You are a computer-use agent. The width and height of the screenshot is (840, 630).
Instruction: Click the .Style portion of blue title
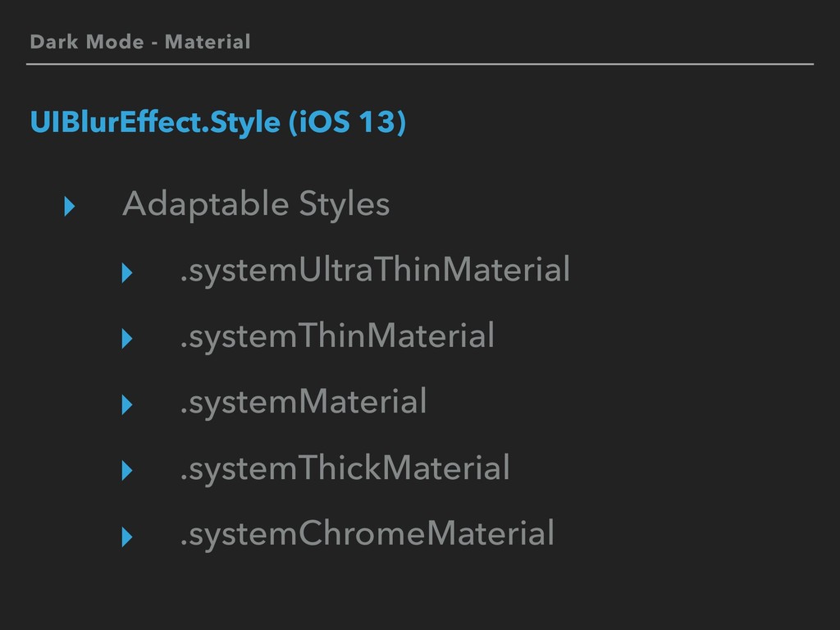(x=242, y=124)
